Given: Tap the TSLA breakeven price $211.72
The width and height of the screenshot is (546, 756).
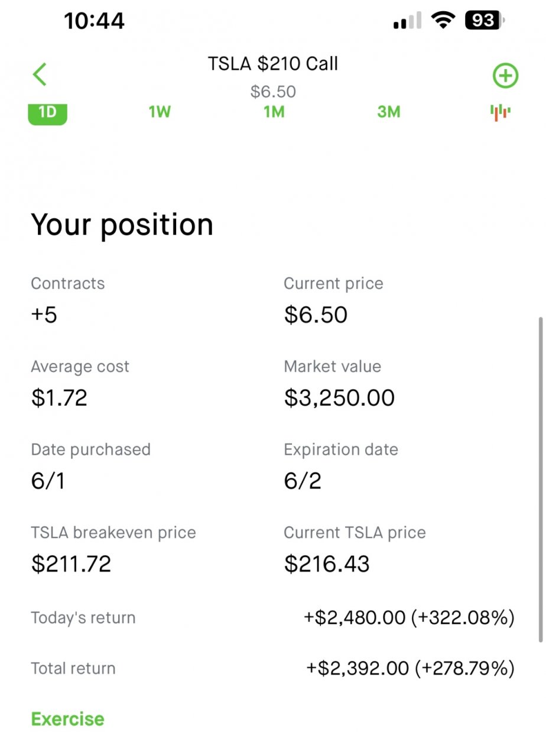Looking at the screenshot, I should pyautogui.click(x=71, y=564).
